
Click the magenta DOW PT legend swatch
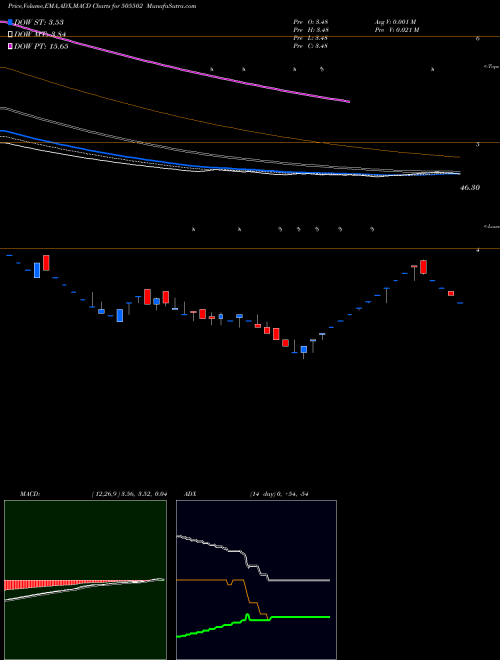[x=11, y=46]
